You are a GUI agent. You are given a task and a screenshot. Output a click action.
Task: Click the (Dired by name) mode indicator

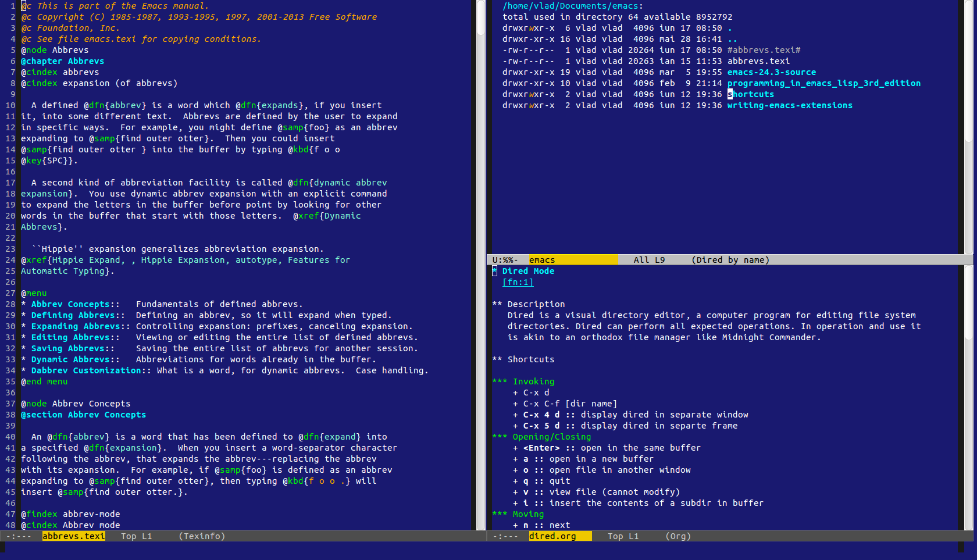[x=730, y=260]
